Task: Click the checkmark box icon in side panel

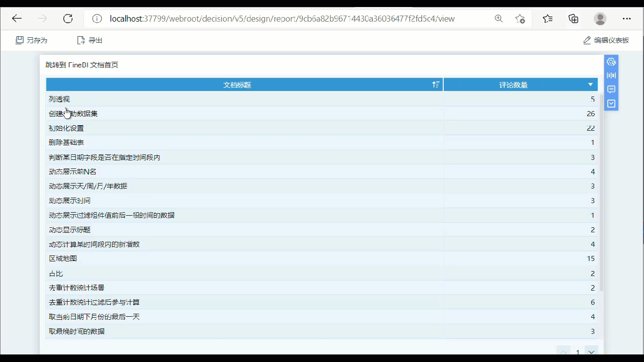Action: [x=611, y=104]
